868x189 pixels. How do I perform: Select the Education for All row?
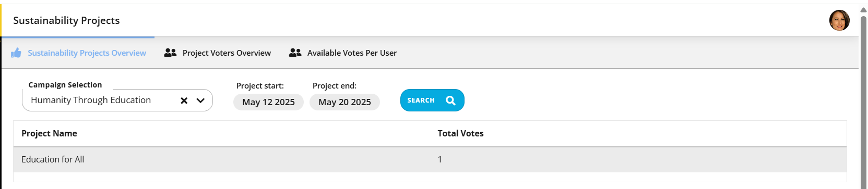(430, 159)
